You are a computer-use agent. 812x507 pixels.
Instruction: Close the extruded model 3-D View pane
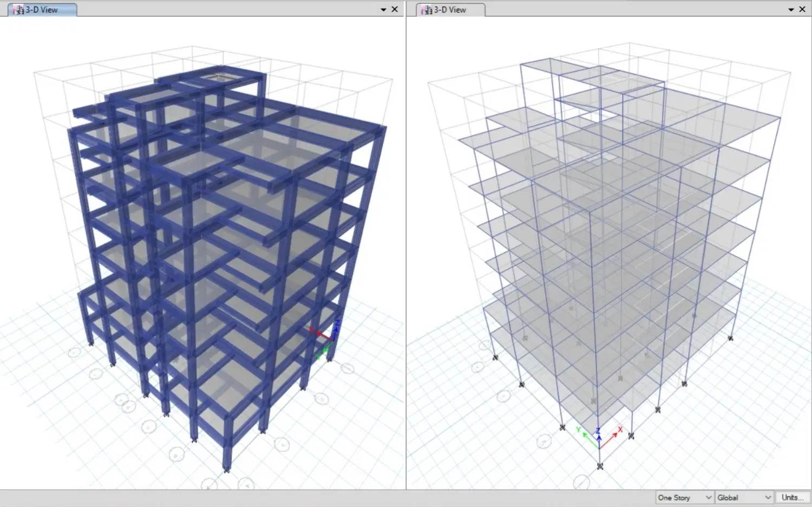(x=395, y=9)
